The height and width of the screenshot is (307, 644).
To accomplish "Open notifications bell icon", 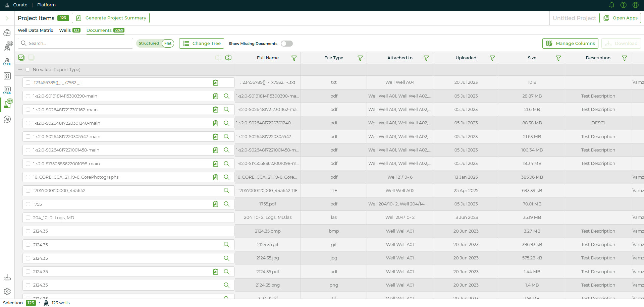I will click(611, 5).
